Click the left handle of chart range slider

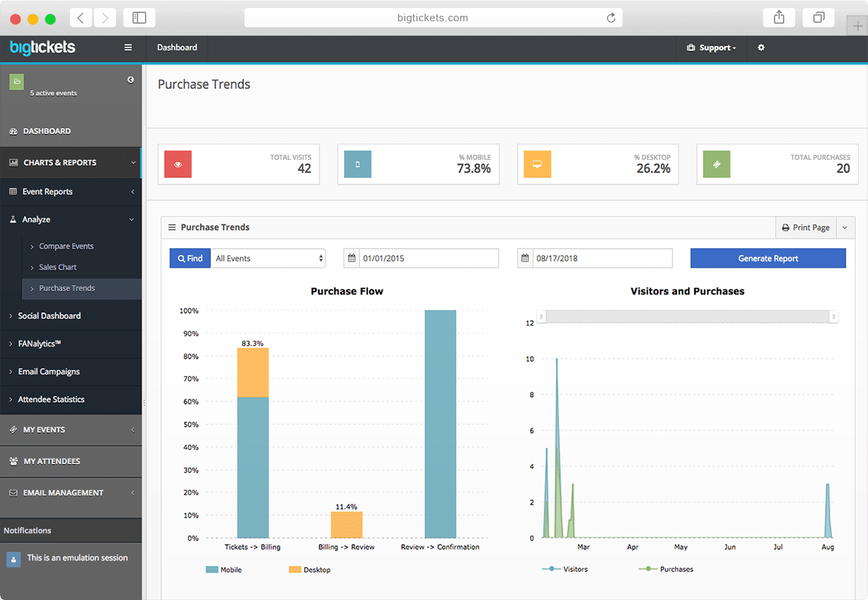click(541, 316)
